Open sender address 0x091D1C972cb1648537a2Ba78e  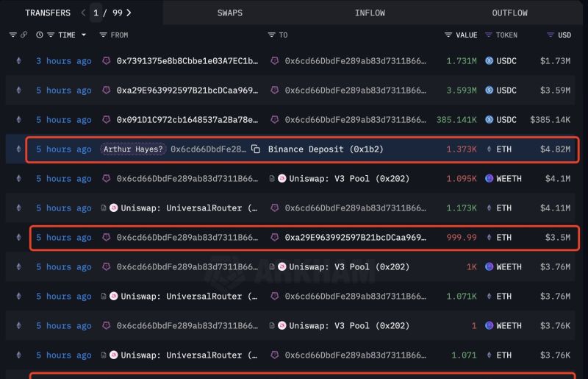coord(187,120)
